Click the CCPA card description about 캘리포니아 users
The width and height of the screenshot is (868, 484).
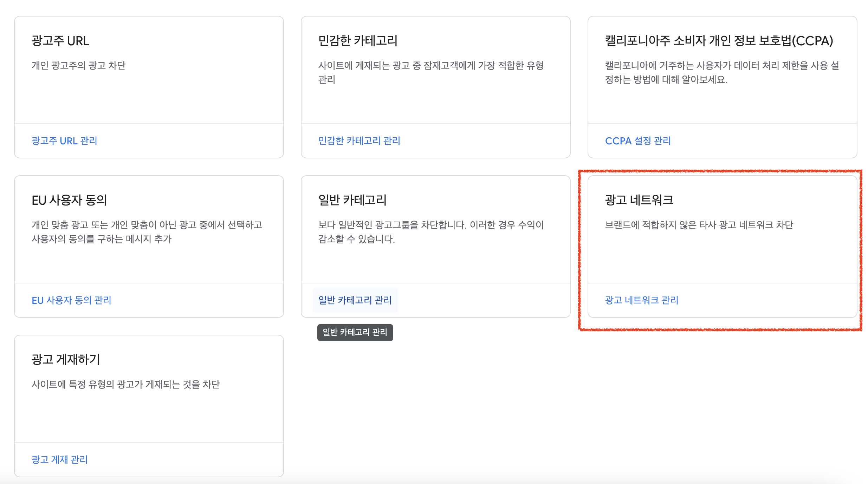(722, 73)
